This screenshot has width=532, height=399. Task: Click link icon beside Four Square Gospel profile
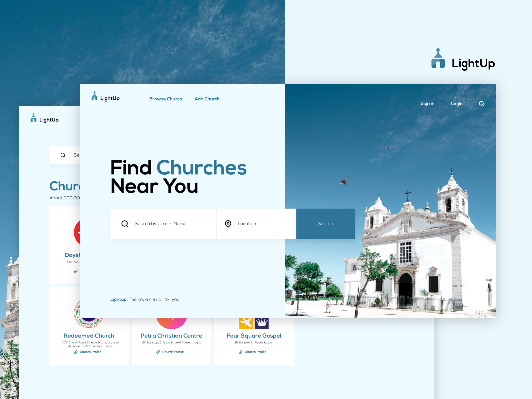click(240, 352)
